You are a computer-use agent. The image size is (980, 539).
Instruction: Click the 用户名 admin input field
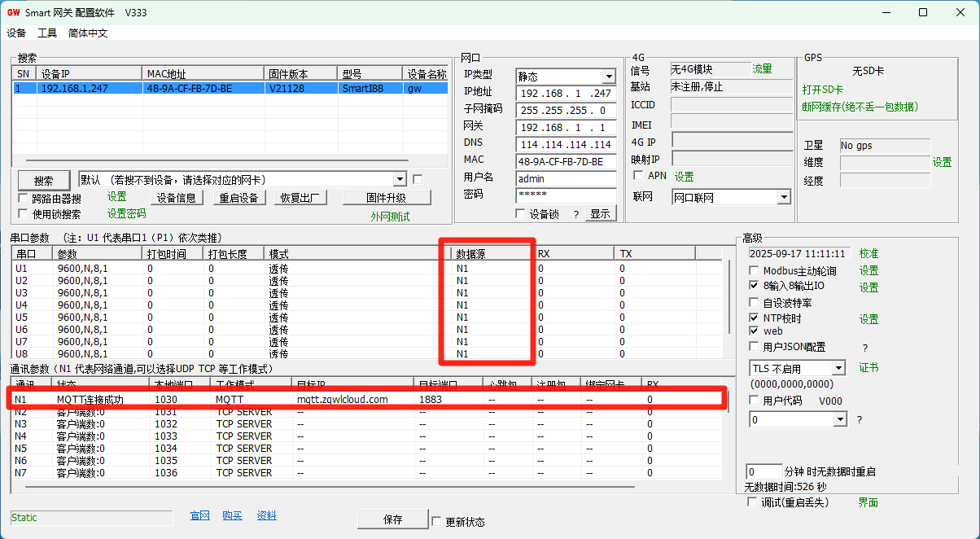(x=566, y=178)
